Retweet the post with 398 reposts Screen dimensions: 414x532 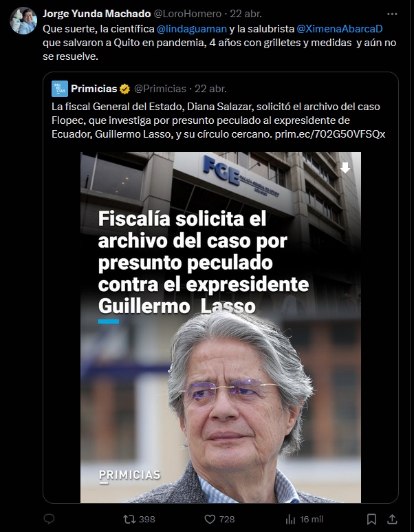coord(139,519)
